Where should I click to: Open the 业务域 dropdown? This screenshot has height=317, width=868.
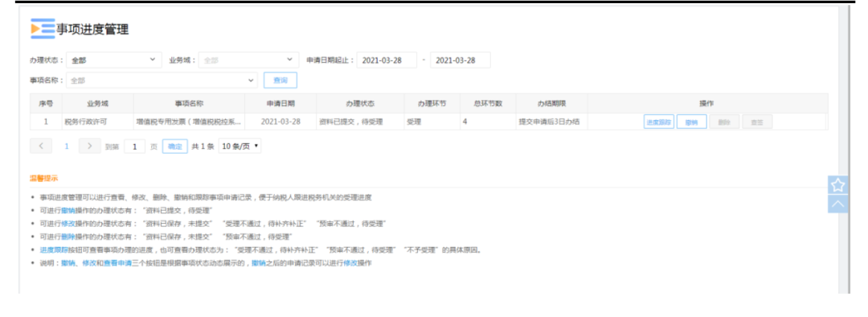[248, 60]
